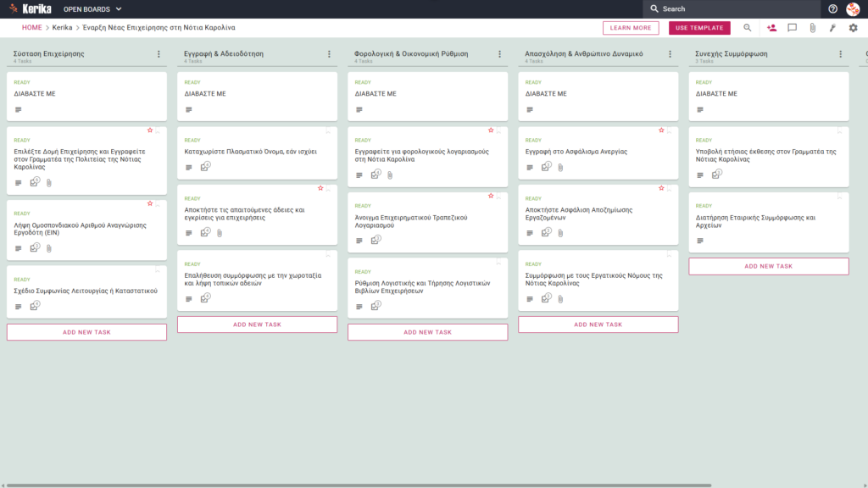Open Kerika breadcrumb link
The image size is (868, 488).
[x=62, y=28]
